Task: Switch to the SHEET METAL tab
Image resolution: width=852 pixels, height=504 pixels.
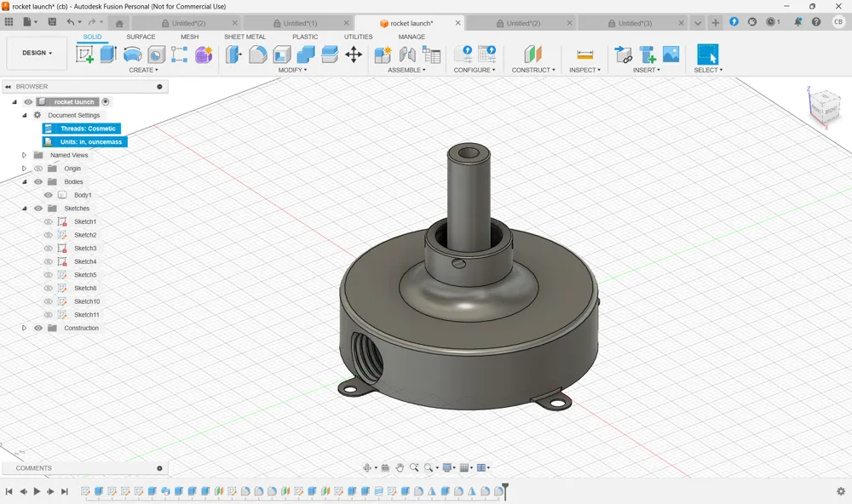Action: tap(245, 37)
